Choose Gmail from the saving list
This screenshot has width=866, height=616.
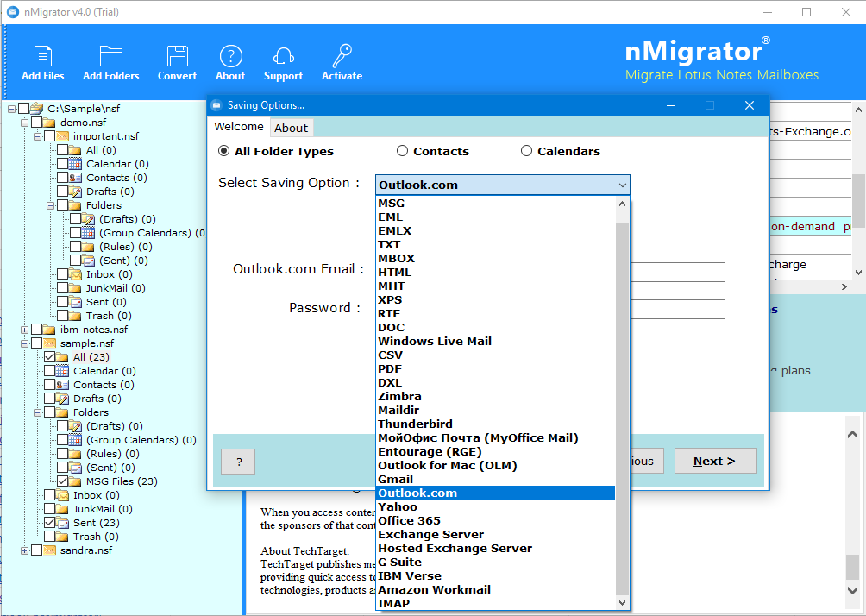[495, 479]
